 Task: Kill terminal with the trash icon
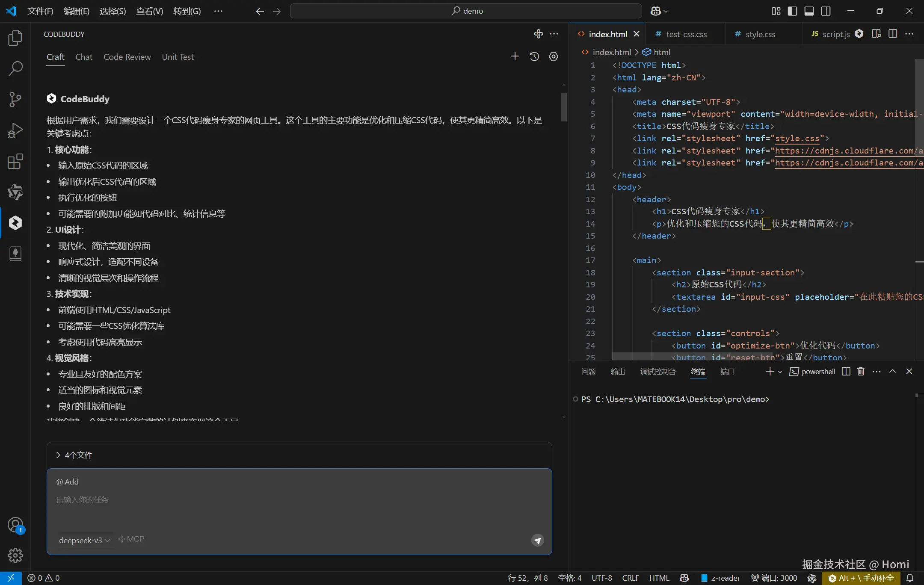861,371
